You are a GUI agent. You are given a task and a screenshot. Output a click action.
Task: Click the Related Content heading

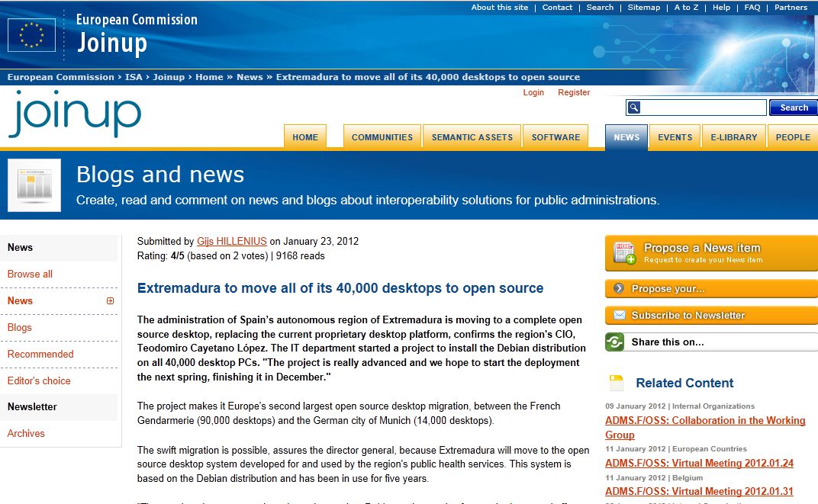tap(684, 383)
